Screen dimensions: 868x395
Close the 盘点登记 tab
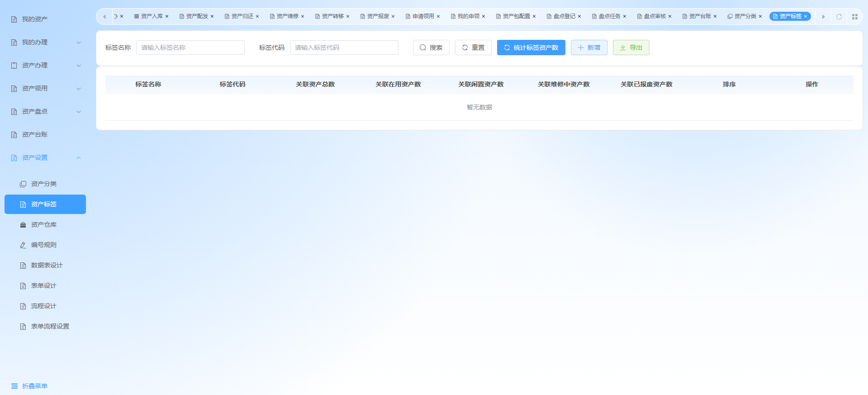pyautogui.click(x=579, y=16)
